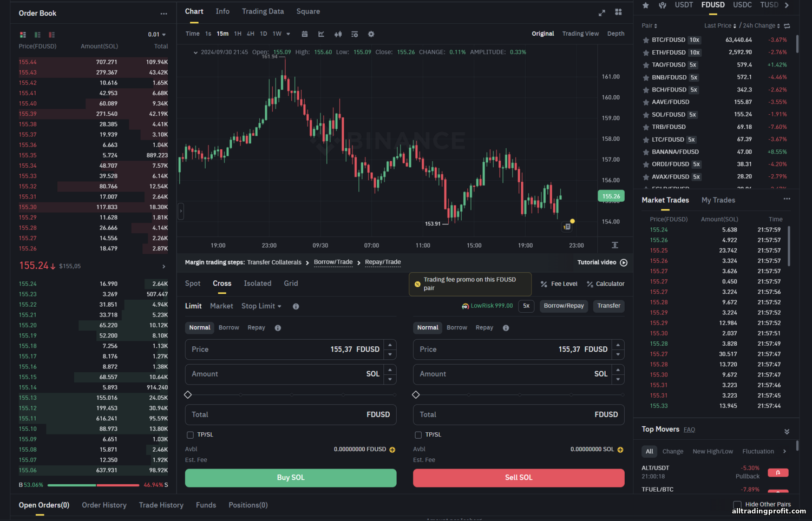Viewport: 812px width, 521px height.
Task: Reset chart price scale icon
Action: tap(615, 245)
